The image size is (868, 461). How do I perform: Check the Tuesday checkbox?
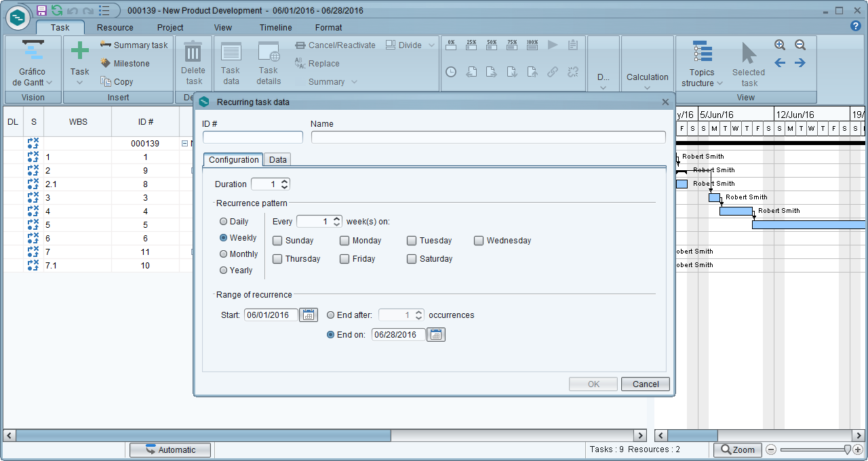[412, 241]
